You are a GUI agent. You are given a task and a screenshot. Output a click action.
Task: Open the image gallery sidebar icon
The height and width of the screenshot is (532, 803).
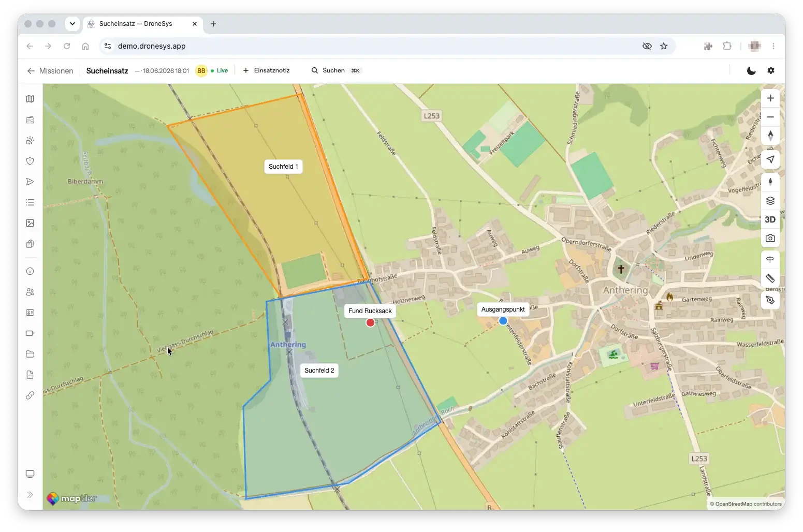[30, 223]
